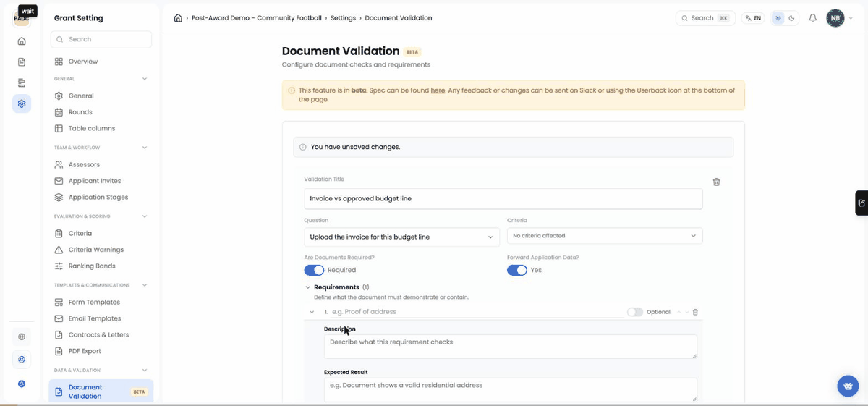Open the EN language selector
Viewport: 868px width, 406px height.
click(x=753, y=18)
